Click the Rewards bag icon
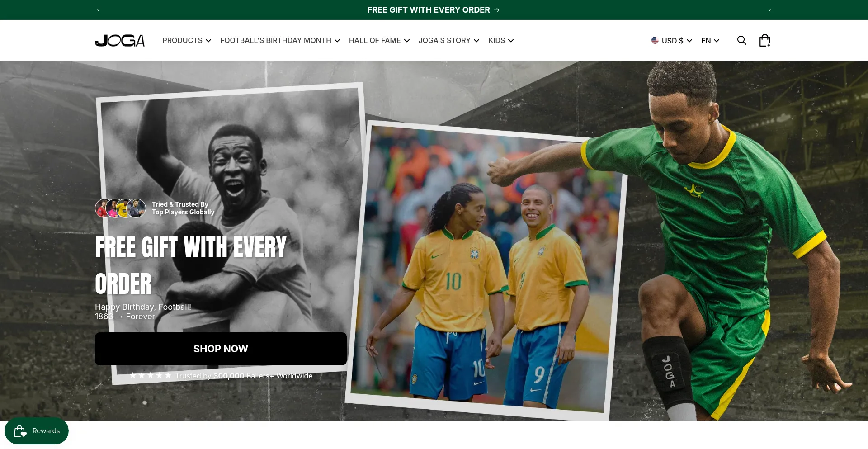 tap(20, 431)
